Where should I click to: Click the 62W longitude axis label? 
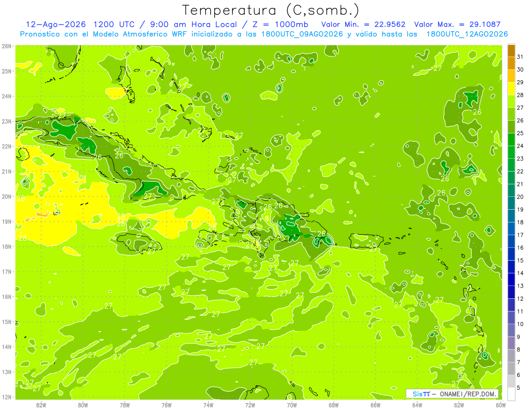click(459, 405)
